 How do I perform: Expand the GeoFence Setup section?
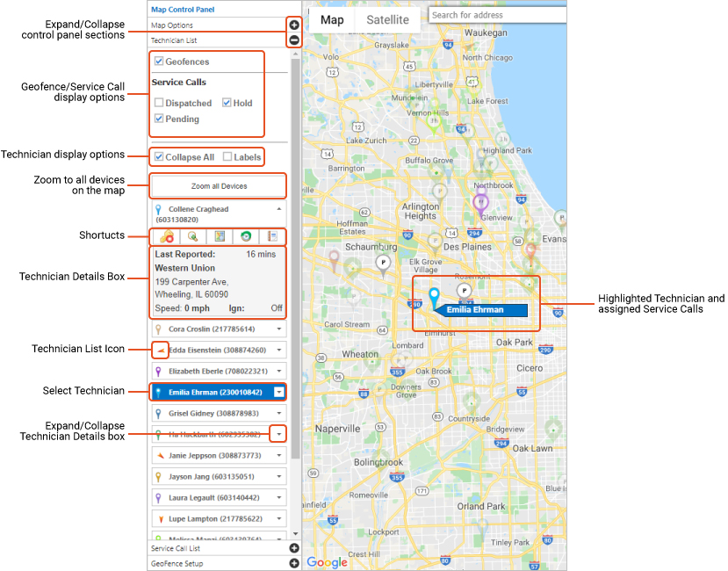[x=294, y=563]
